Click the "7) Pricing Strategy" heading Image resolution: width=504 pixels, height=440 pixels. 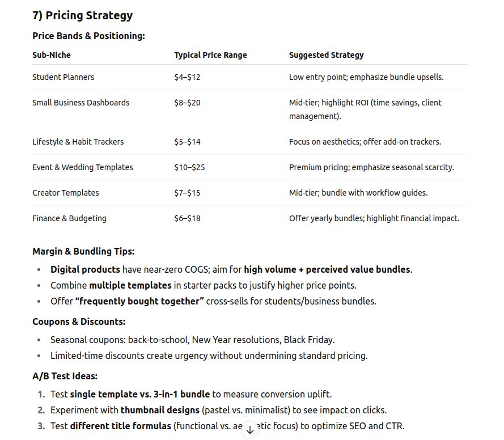(x=83, y=15)
